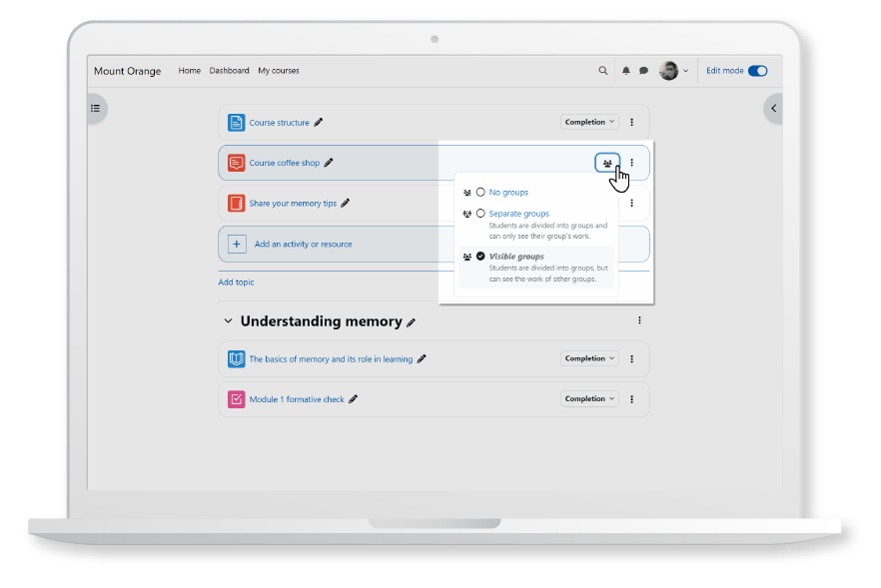Click pencil icon next to Understanding memory

point(412,322)
